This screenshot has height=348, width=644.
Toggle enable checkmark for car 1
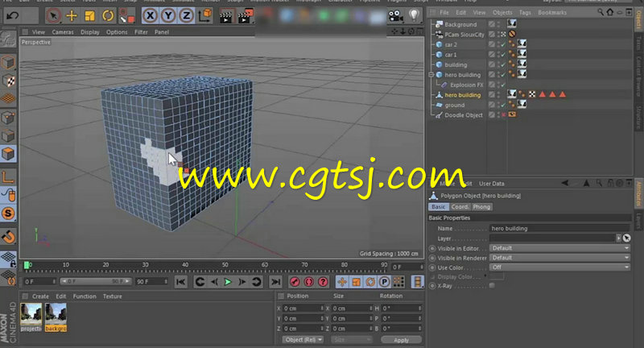pyautogui.click(x=503, y=55)
